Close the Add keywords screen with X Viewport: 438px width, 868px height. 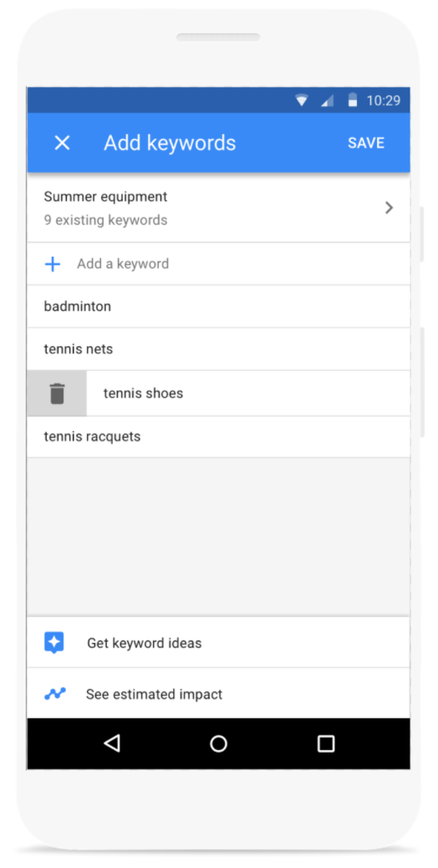[x=62, y=143]
